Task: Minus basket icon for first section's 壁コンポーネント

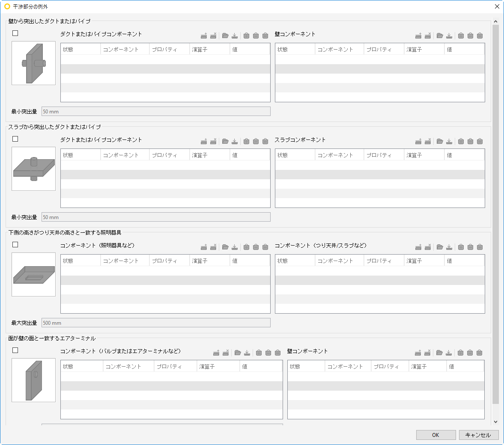Action: (x=470, y=36)
